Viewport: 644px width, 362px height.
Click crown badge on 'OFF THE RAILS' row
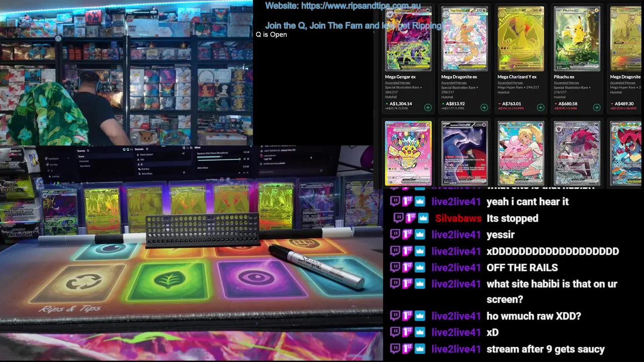420,267
